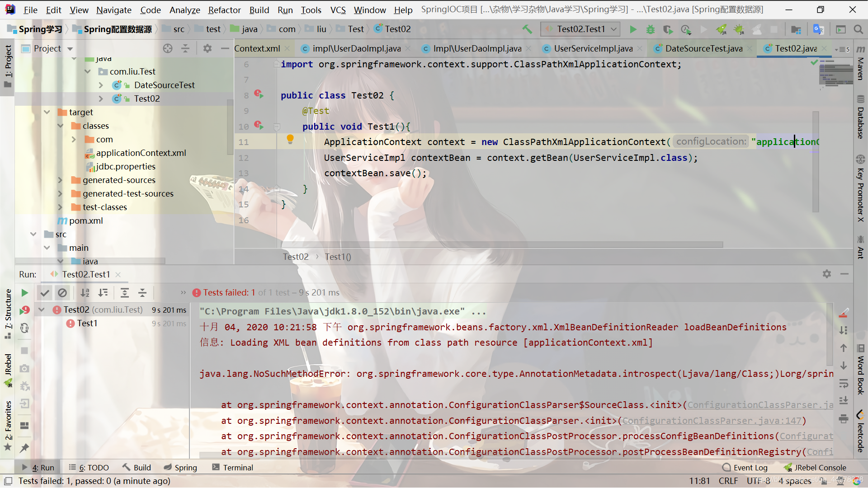
Task: Collapse the classes folder node
Action: click(60, 126)
